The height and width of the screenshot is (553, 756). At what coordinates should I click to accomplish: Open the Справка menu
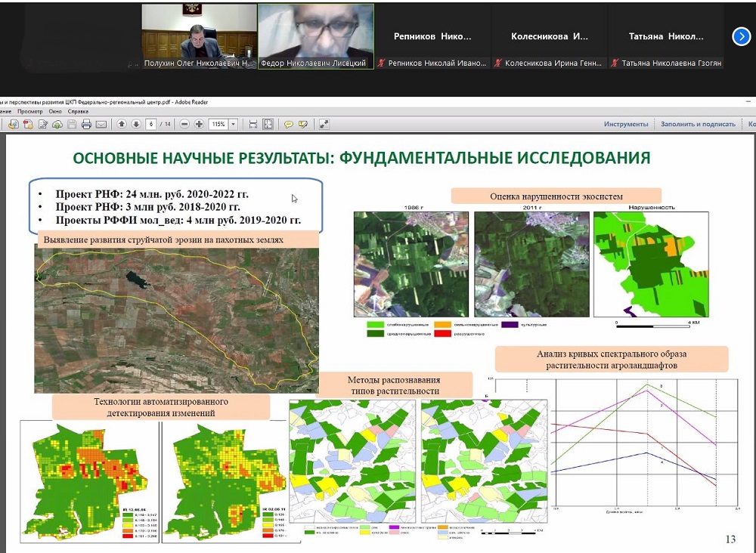click(x=78, y=111)
